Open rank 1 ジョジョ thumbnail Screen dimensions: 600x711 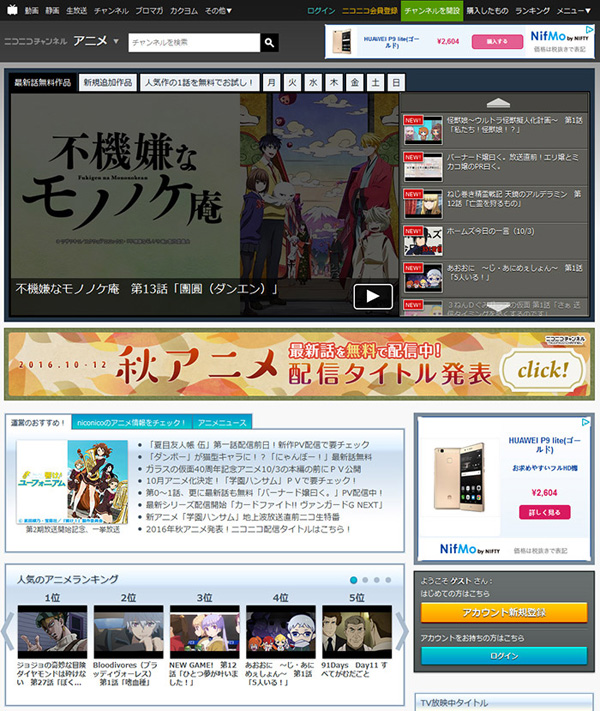[52, 632]
